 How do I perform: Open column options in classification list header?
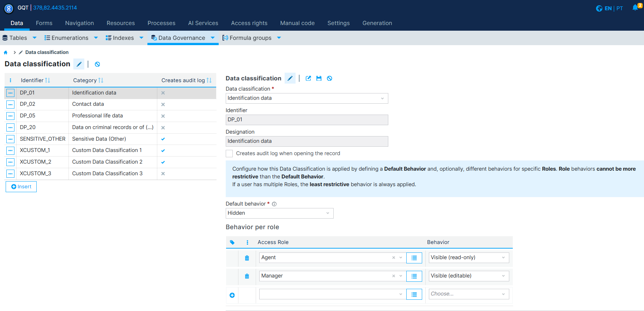pos(11,80)
